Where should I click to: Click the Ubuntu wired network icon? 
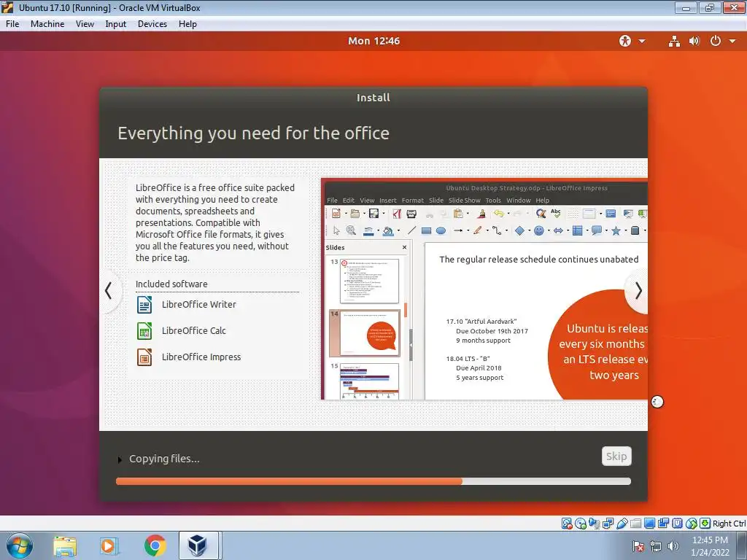(674, 41)
